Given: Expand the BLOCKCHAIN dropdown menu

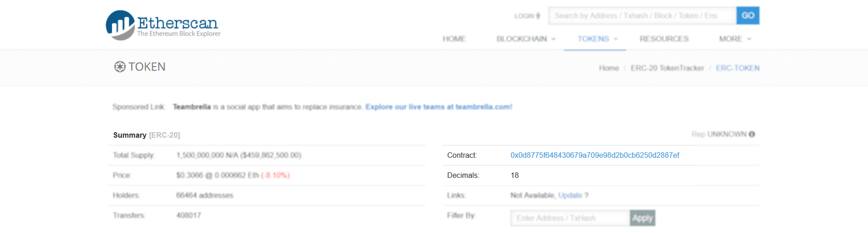Looking at the screenshot, I should (526, 39).
